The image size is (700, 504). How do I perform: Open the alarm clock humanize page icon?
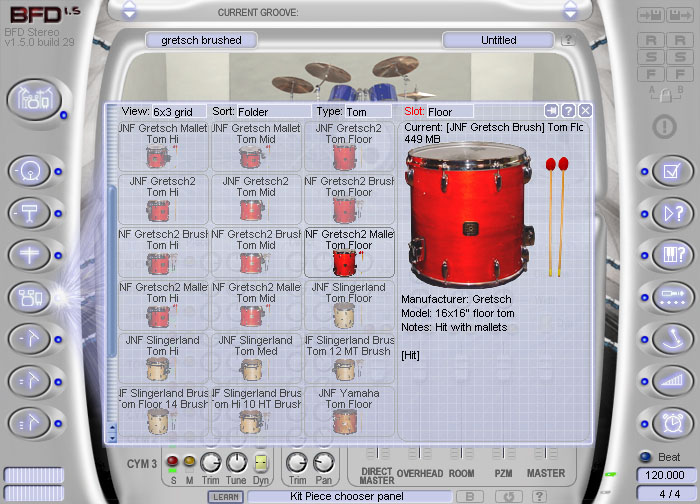coord(672,423)
